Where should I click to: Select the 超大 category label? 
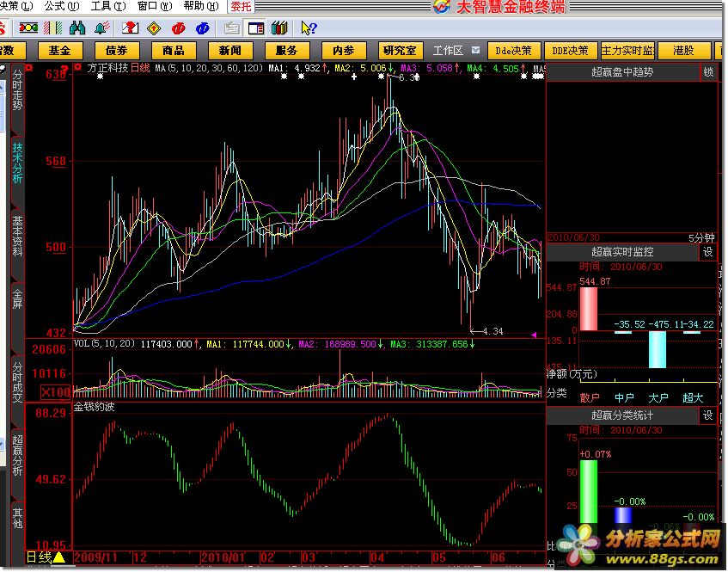tap(692, 398)
